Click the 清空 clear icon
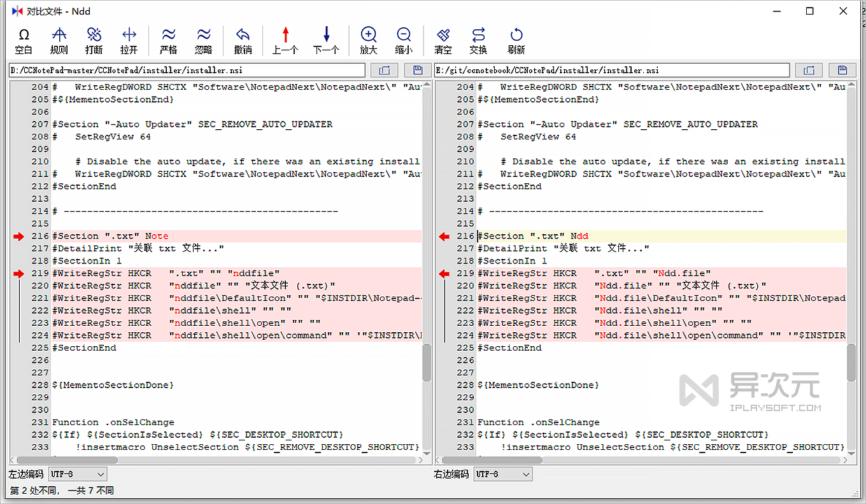866x504 pixels. click(443, 41)
